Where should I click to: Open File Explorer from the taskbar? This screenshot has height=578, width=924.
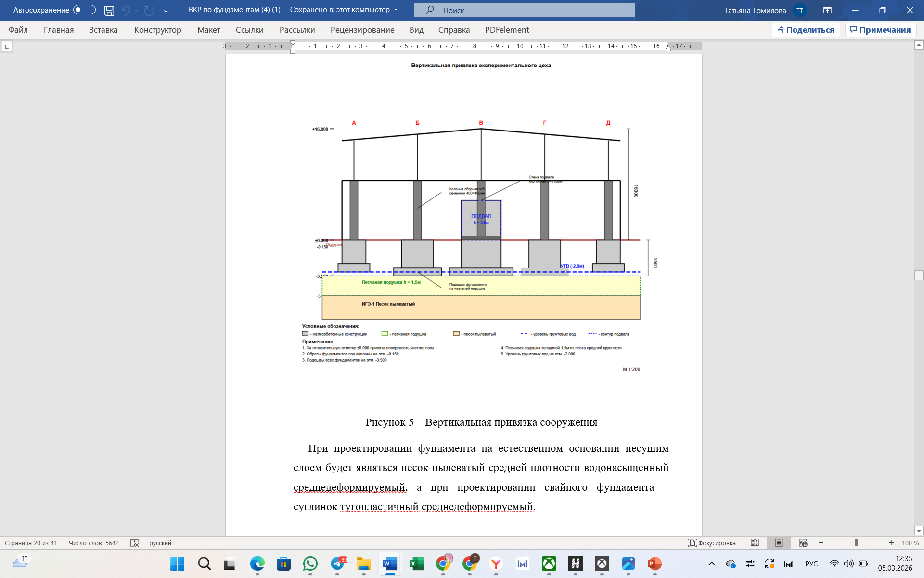pyautogui.click(x=364, y=564)
